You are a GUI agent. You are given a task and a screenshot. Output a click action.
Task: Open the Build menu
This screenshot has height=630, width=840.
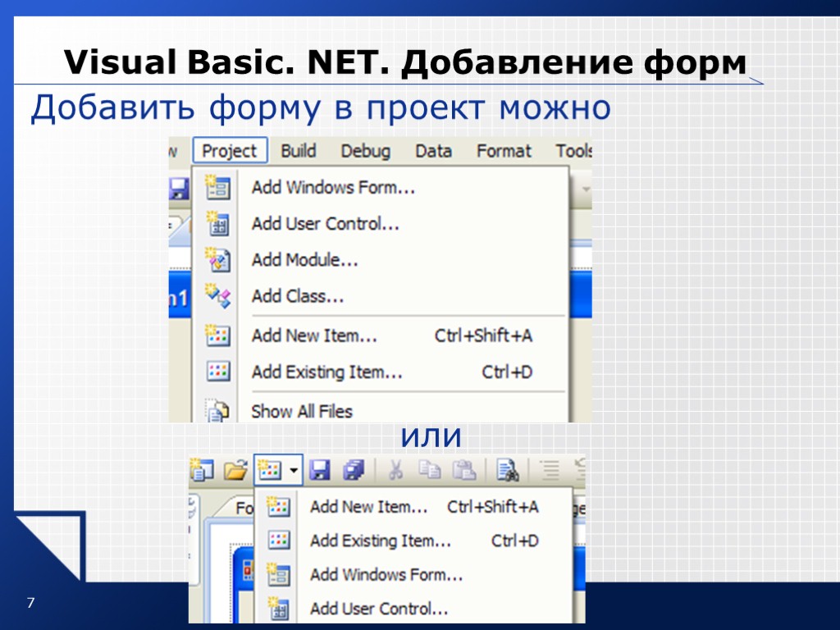point(299,151)
